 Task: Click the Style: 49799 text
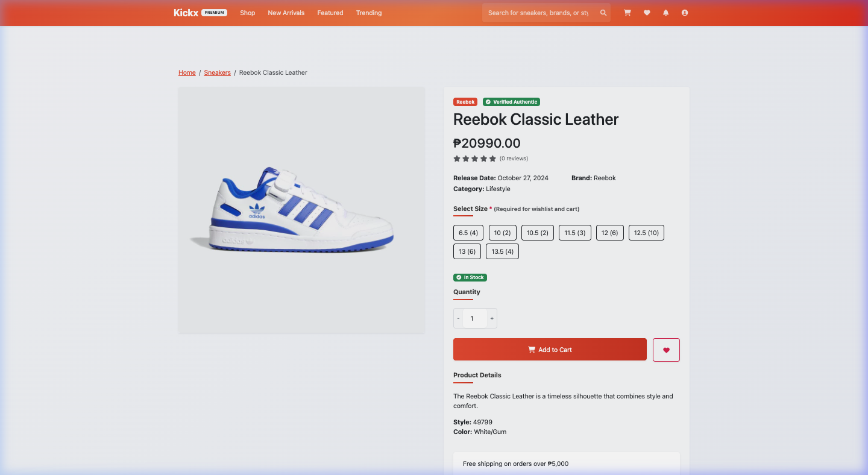tap(473, 422)
